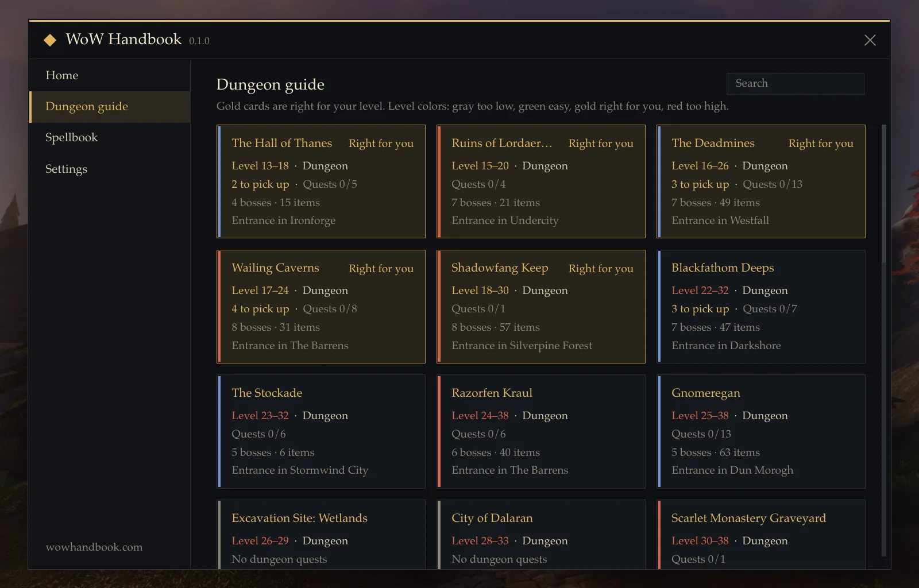Viewport: 919px width, 588px height.
Task: Click 'Entrance in Darkshore' text
Action: pyautogui.click(x=726, y=345)
